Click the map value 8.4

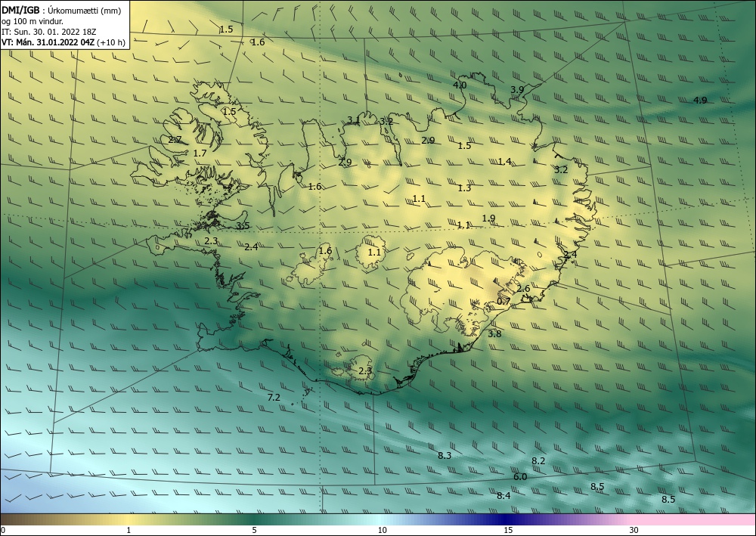(x=503, y=495)
